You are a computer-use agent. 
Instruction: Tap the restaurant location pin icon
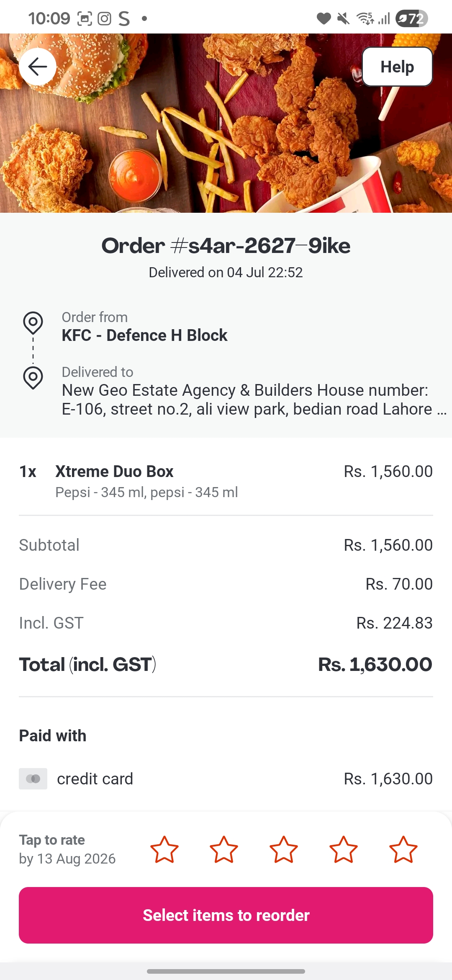(x=33, y=323)
